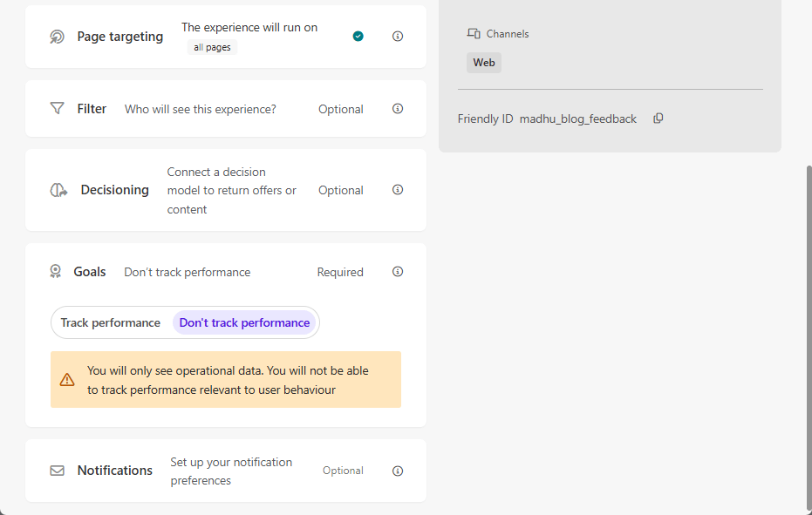Click the Goals medal icon
The width and height of the screenshot is (812, 515).
pos(56,271)
